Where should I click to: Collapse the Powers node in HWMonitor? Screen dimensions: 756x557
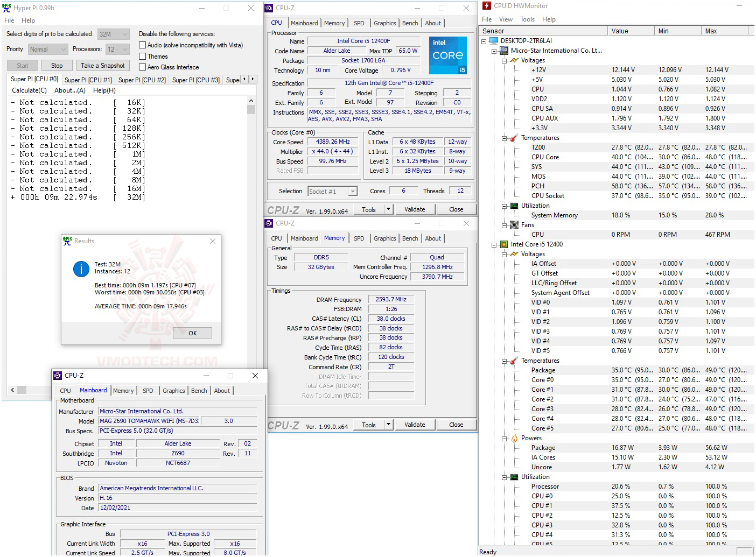click(x=505, y=438)
